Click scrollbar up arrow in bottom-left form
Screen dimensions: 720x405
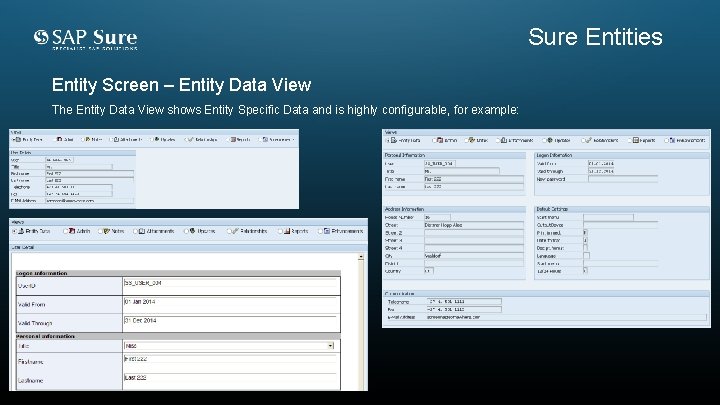click(361, 257)
